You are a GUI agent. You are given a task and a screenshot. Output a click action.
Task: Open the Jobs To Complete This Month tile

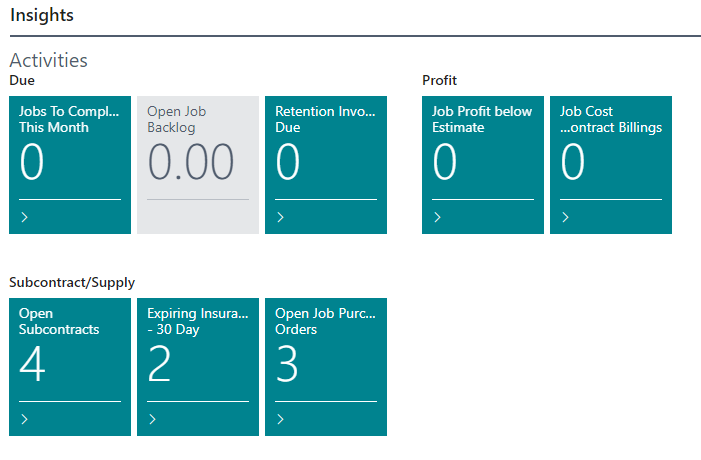coord(69,119)
